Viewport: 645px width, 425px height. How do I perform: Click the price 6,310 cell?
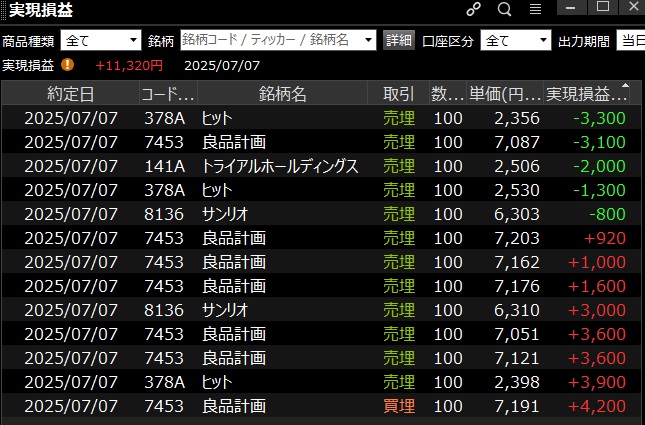tap(517, 310)
